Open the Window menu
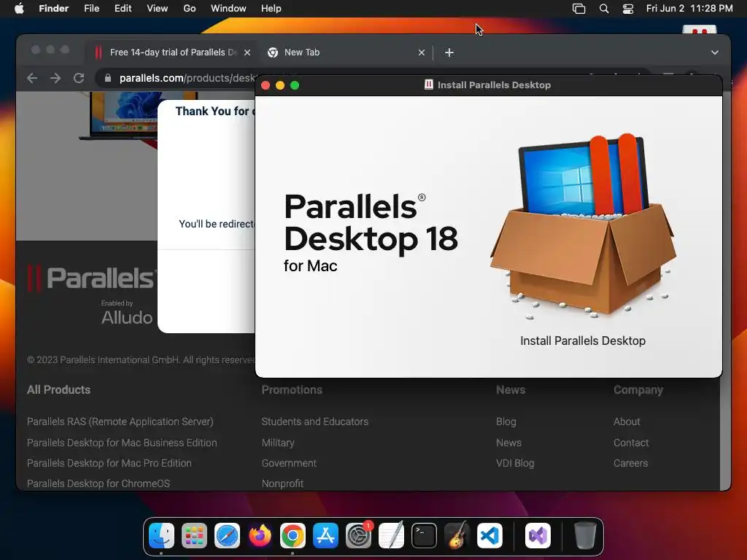747x560 pixels. point(228,9)
